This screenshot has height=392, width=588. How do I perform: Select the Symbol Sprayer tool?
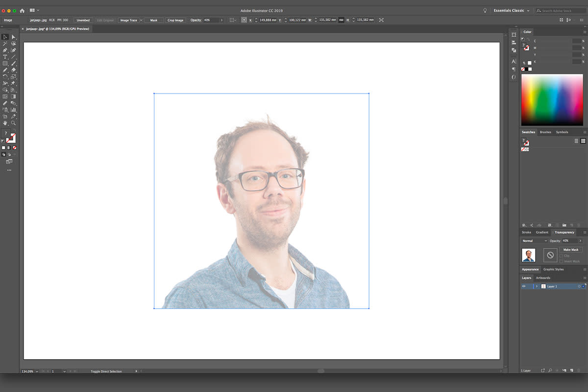coord(5,110)
